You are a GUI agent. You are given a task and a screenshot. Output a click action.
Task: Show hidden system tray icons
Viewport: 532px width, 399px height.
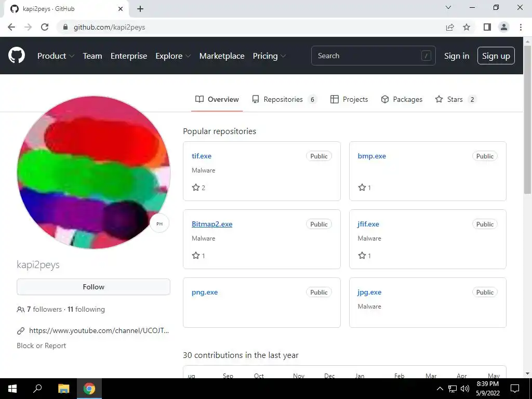tap(440, 389)
